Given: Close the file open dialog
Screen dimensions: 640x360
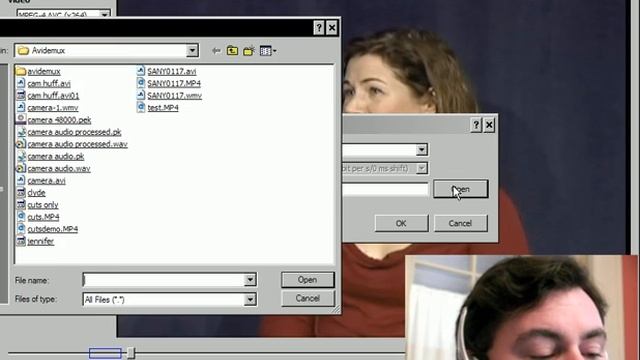Looking at the screenshot, I should [x=332, y=28].
